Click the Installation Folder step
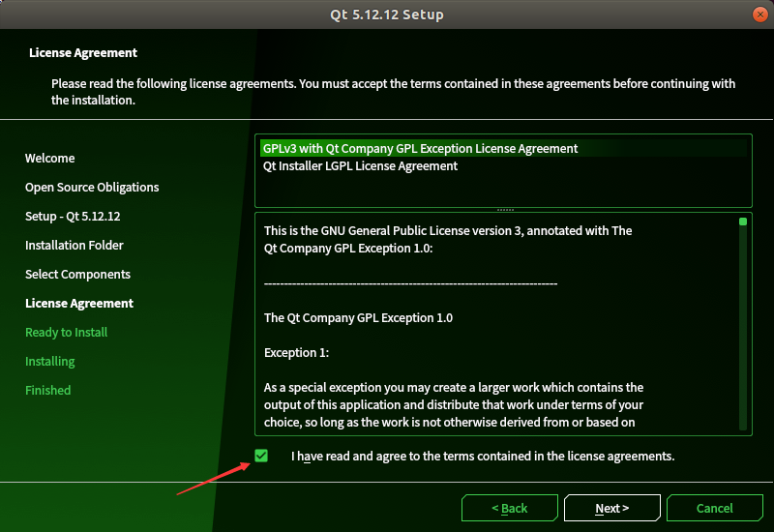 74,246
